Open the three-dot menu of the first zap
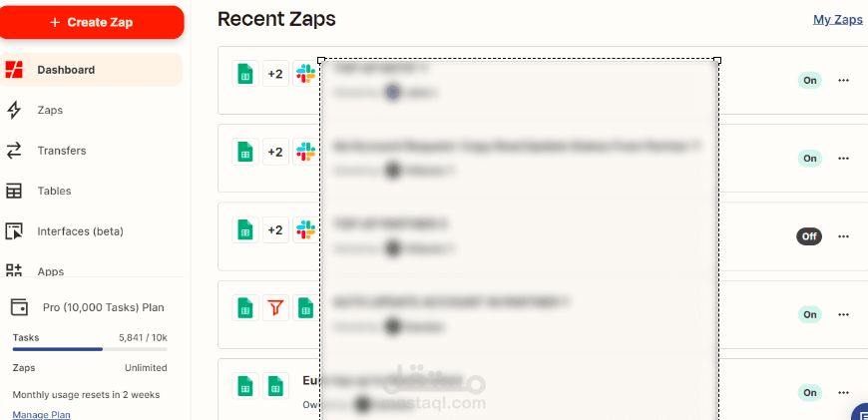Image resolution: width=868 pixels, height=420 pixels. pyautogui.click(x=843, y=80)
